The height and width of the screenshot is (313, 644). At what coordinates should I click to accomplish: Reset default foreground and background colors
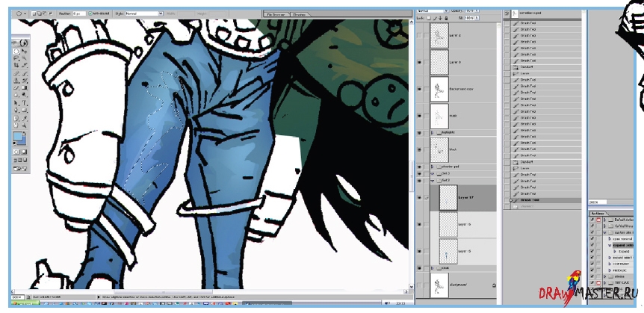coord(14,143)
